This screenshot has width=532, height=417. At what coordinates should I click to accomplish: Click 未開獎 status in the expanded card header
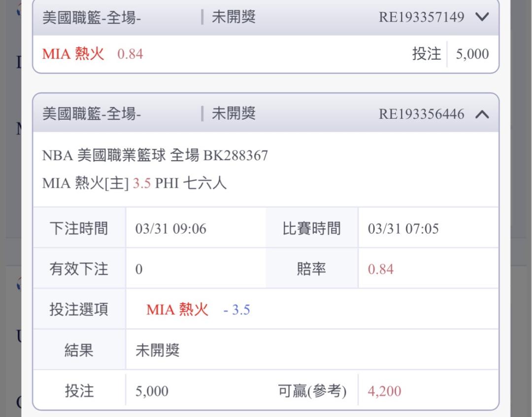[x=233, y=114]
